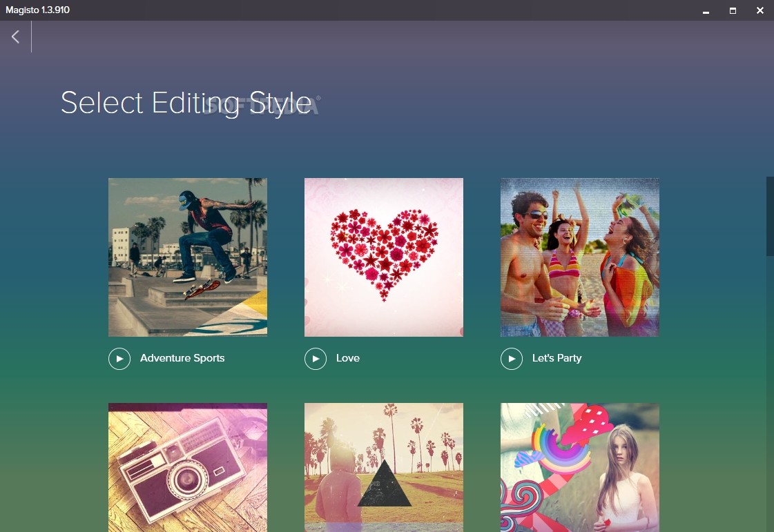Play the Love style preview
Viewport: 774px width, 532px height.
316,359
